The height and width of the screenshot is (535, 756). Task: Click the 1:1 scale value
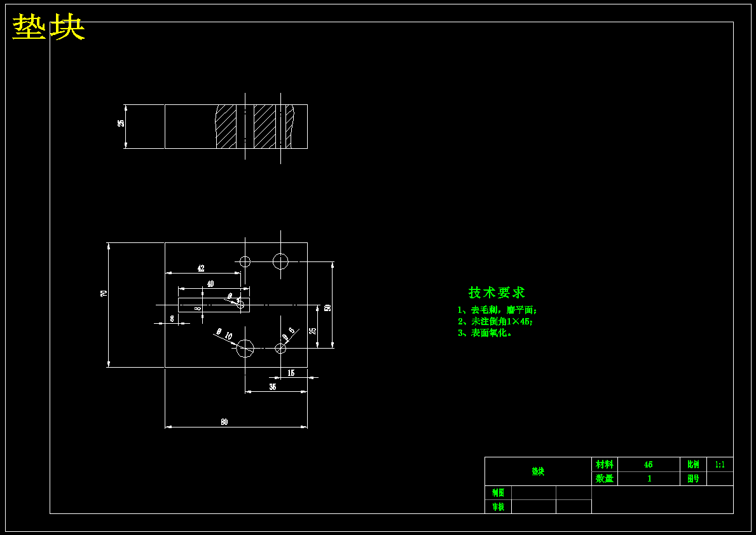point(720,464)
